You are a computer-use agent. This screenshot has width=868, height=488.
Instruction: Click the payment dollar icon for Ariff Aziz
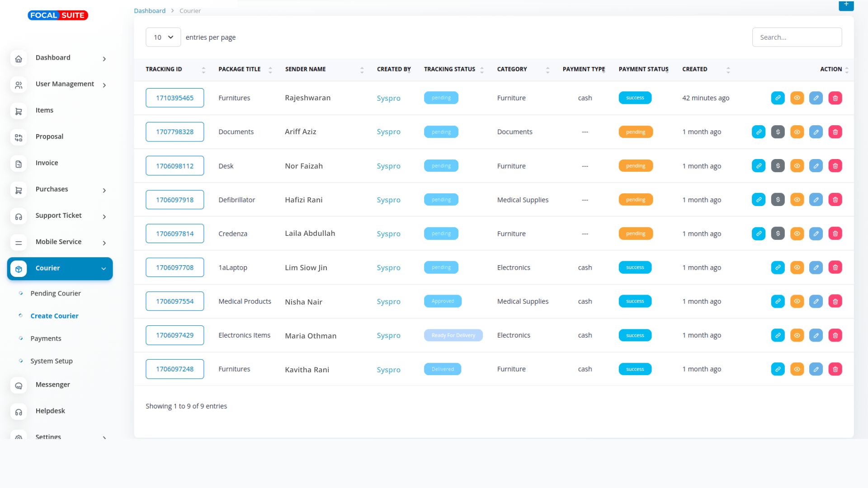(x=778, y=132)
